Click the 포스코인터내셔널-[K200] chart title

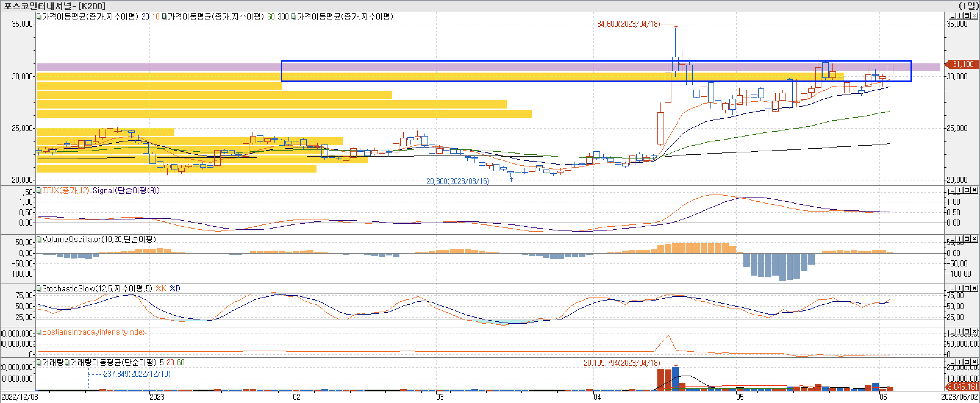click(54, 6)
